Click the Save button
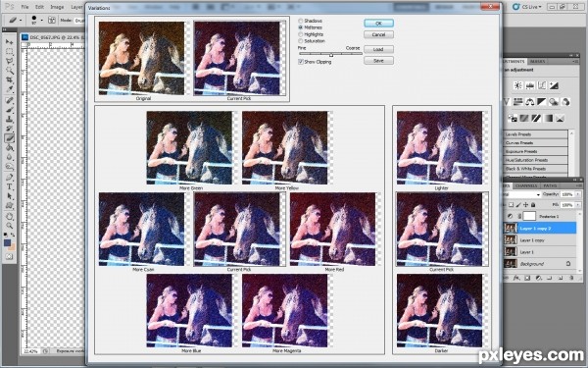This screenshot has width=588, height=368. [378, 61]
